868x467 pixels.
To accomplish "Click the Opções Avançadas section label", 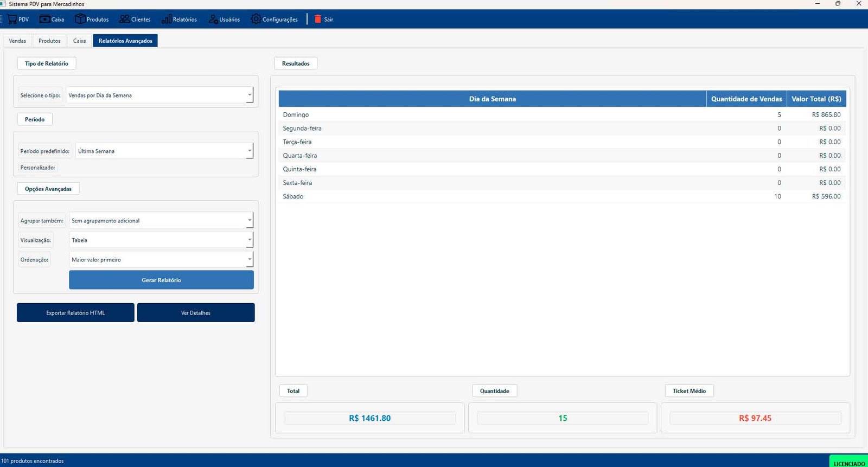I will tap(48, 189).
